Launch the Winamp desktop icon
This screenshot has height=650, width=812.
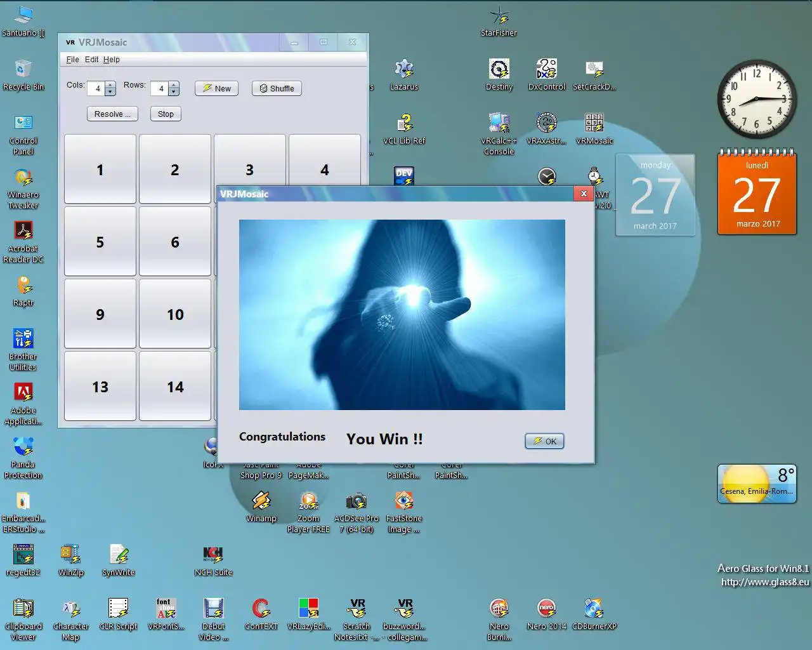tap(261, 507)
